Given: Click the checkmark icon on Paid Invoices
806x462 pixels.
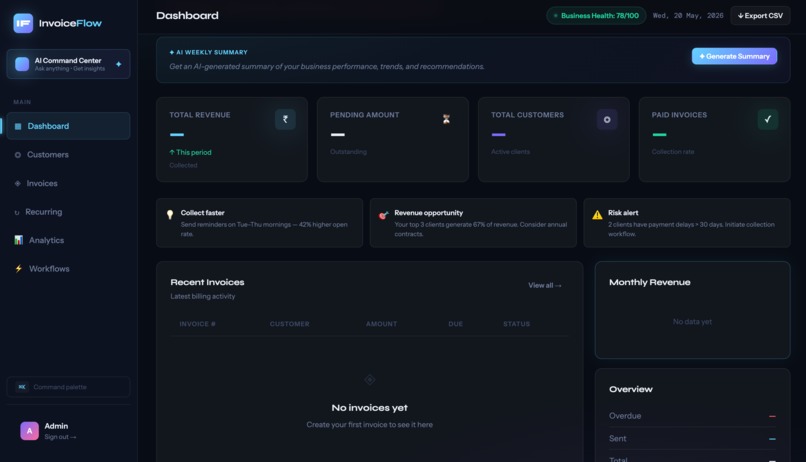Looking at the screenshot, I should [x=768, y=119].
